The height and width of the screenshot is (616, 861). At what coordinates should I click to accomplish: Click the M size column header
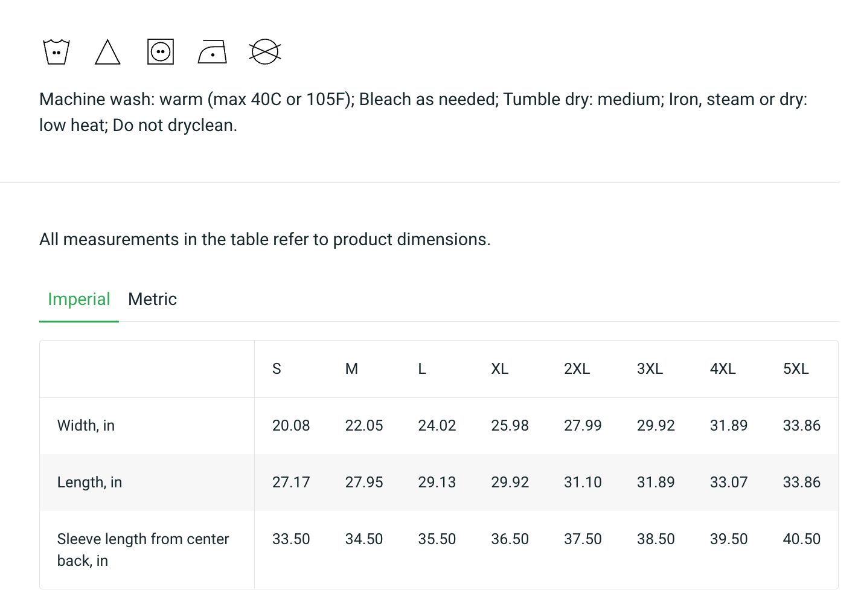(351, 369)
